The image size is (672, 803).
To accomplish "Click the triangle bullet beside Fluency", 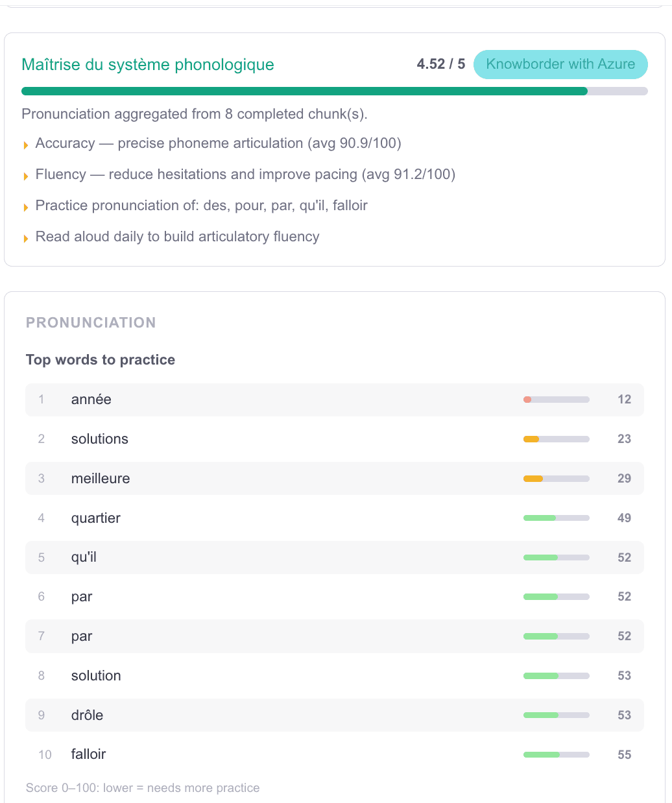I will point(26,176).
